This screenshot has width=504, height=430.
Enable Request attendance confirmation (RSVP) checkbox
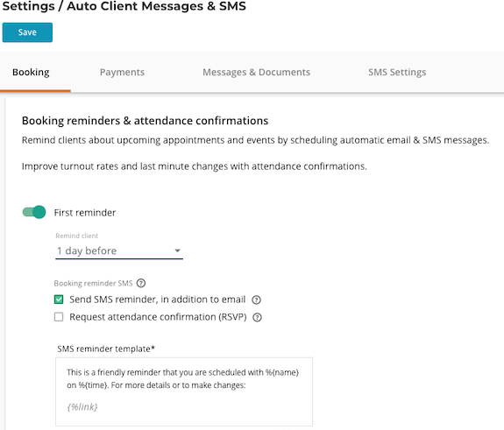point(59,317)
